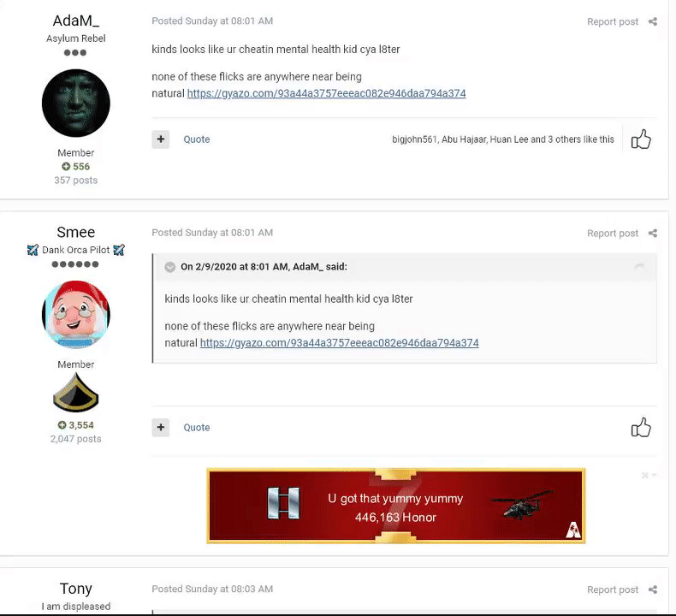This screenshot has width=676, height=616.
Task: Open signature options dropdown near banner
Action: (x=649, y=475)
